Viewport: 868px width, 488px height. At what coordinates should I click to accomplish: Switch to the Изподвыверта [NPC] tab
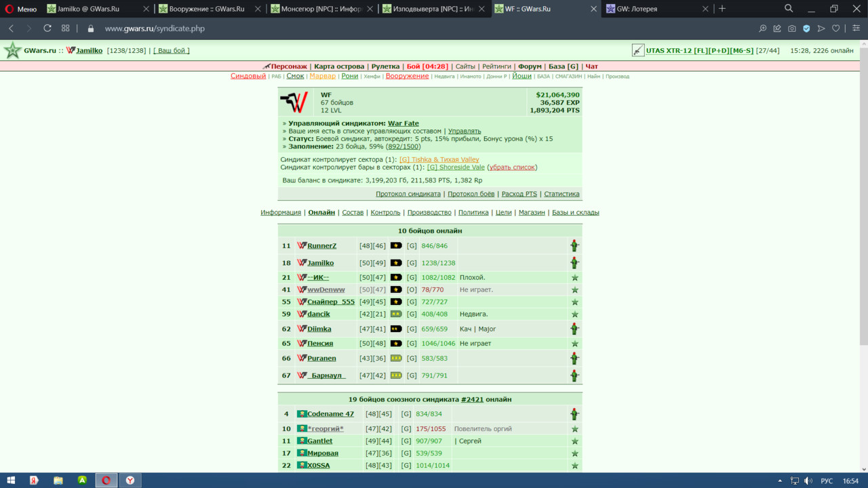click(x=434, y=9)
